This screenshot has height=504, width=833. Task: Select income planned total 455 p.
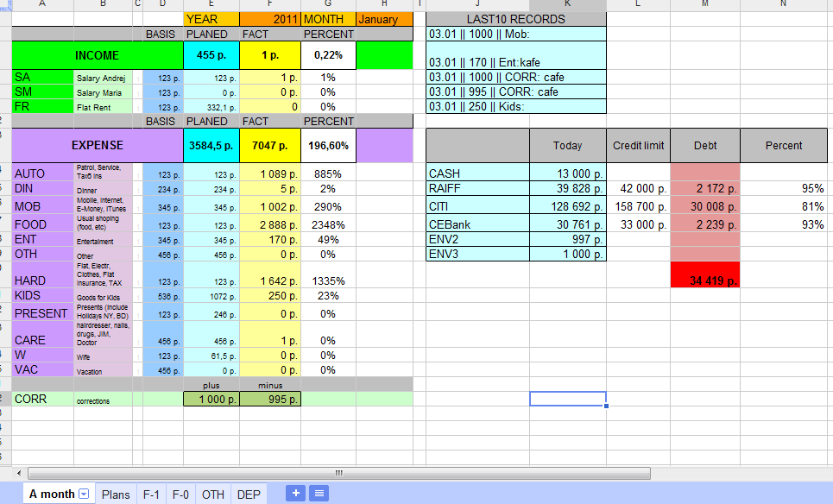pyautogui.click(x=211, y=55)
